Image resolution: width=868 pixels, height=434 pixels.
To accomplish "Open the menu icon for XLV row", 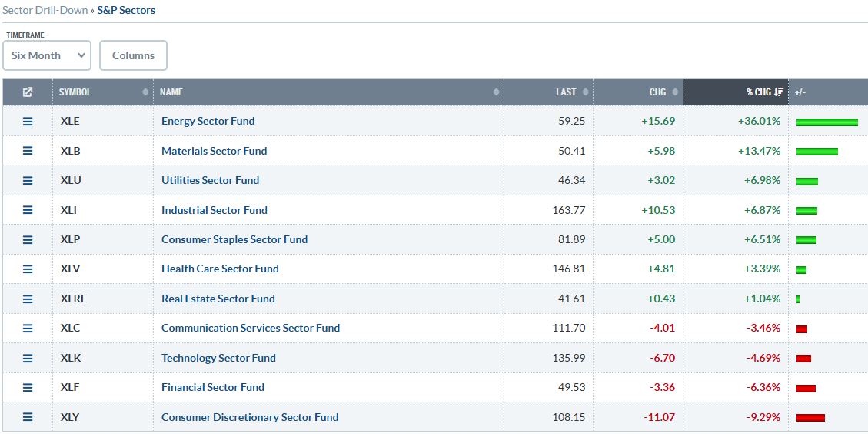I will 28,269.
